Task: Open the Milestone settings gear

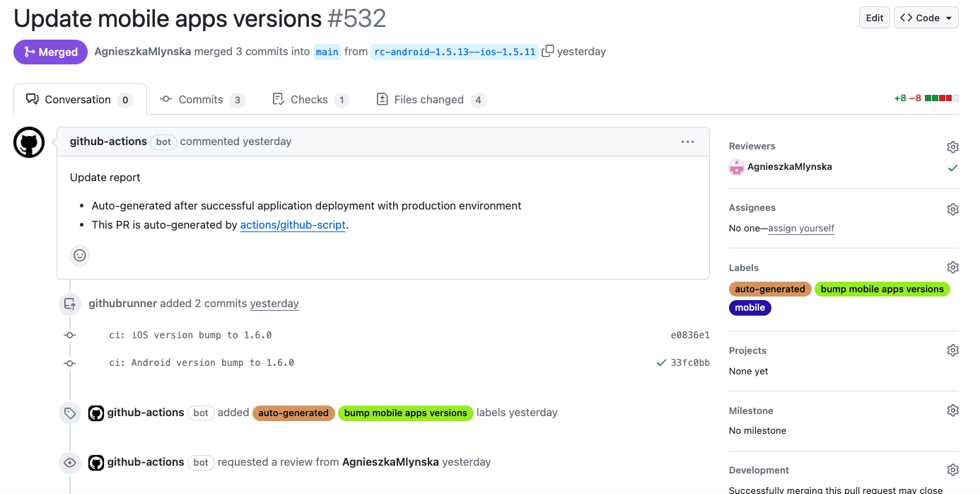Action: tap(952, 410)
